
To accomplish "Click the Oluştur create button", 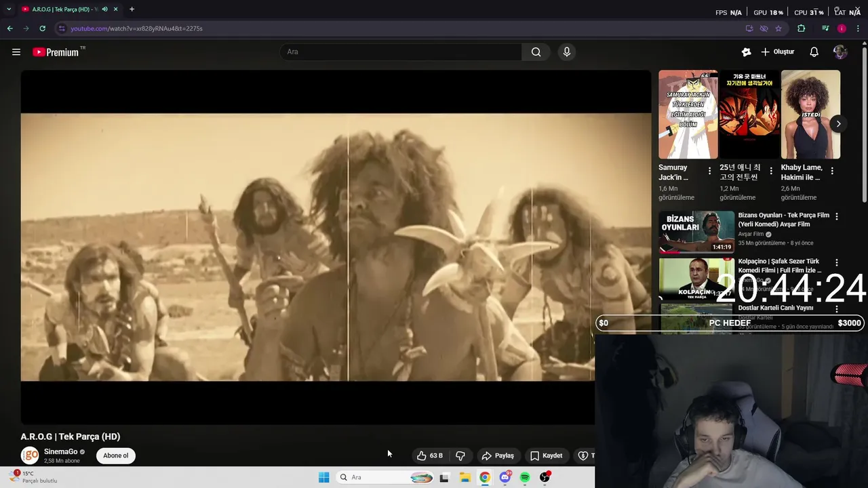I will pyautogui.click(x=778, y=52).
